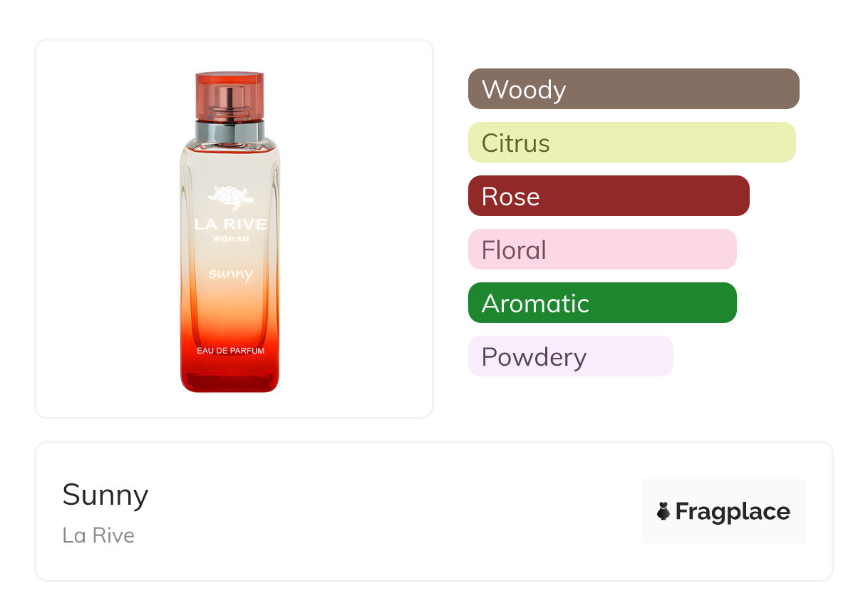
Task: Click the "EAU DE PARFUM" label on the bottle
Action: point(230,351)
